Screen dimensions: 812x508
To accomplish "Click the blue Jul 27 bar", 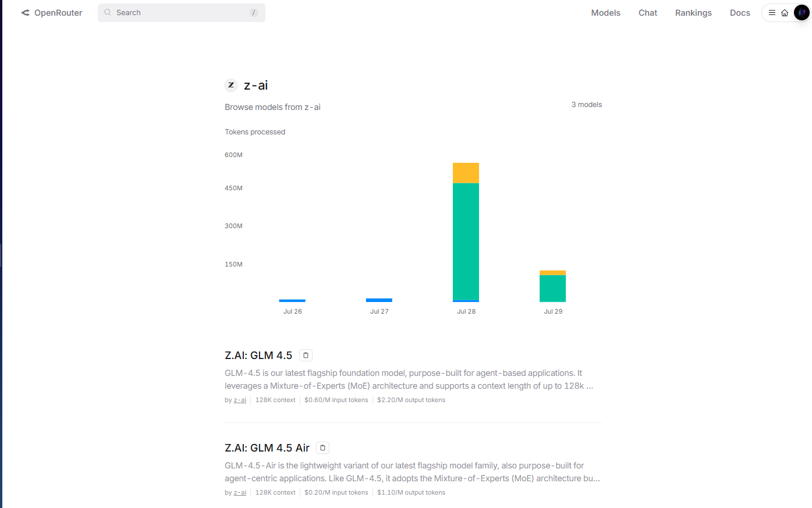I will (379, 300).
